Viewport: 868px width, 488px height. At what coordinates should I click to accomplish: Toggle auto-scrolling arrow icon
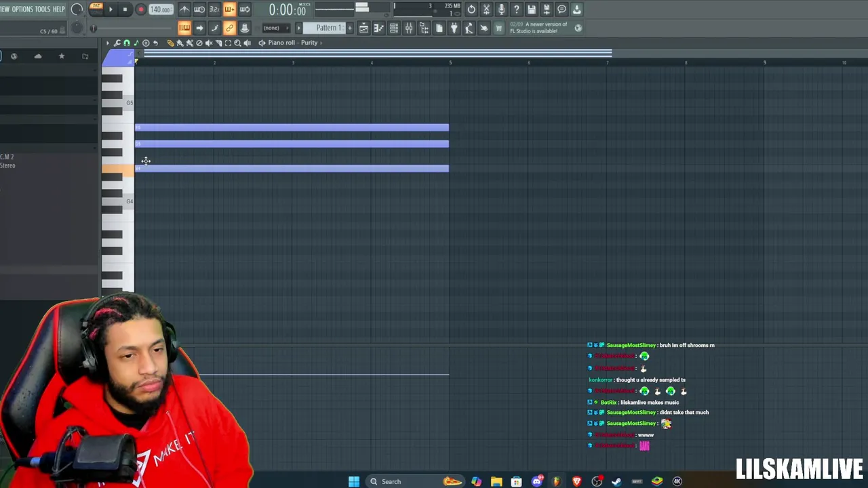pos(199,28)
